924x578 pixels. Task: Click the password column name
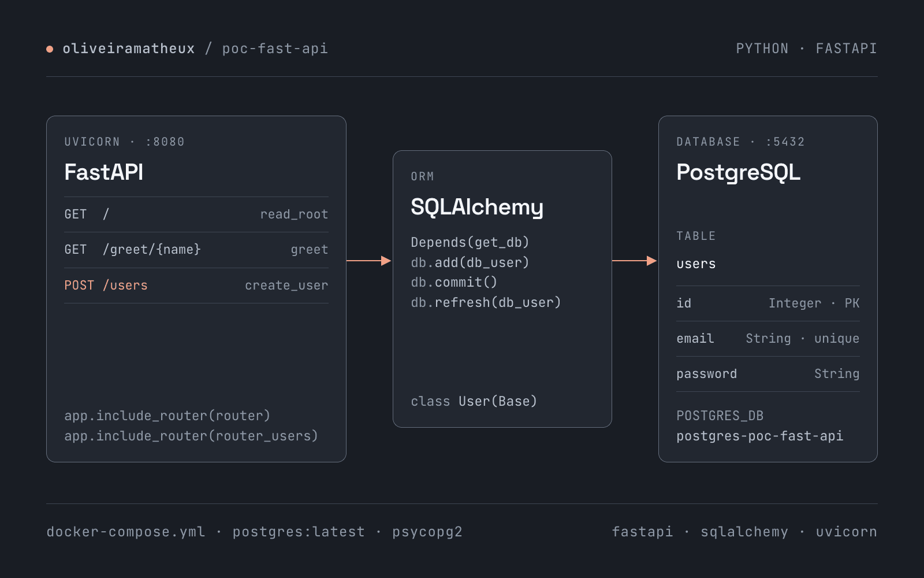click(x=707, y=374)
